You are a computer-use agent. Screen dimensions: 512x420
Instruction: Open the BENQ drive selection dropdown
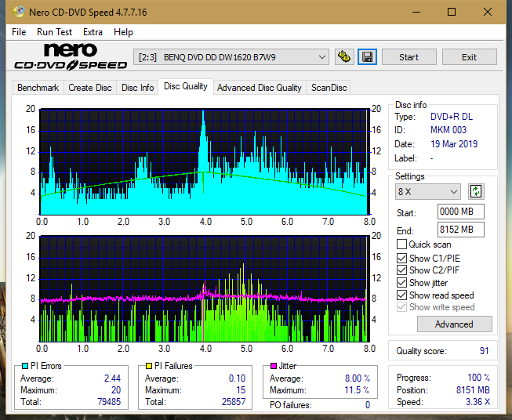[231, 57]
